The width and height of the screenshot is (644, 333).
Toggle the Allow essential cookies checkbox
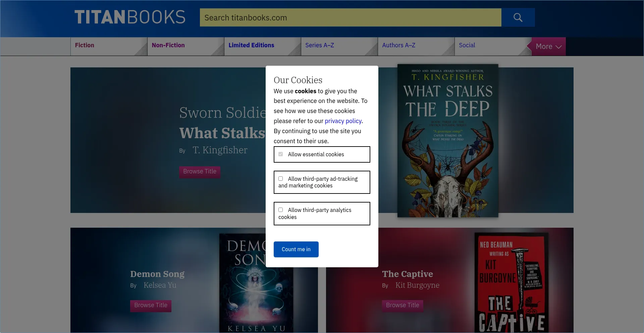[x=281, y=154]
